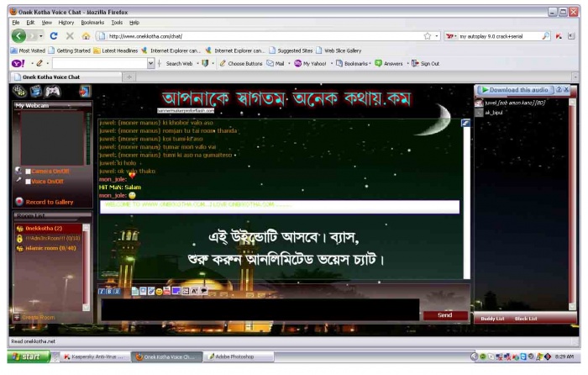
Task: Click Yahoo toolbar Sign Out
Action: 426,63
